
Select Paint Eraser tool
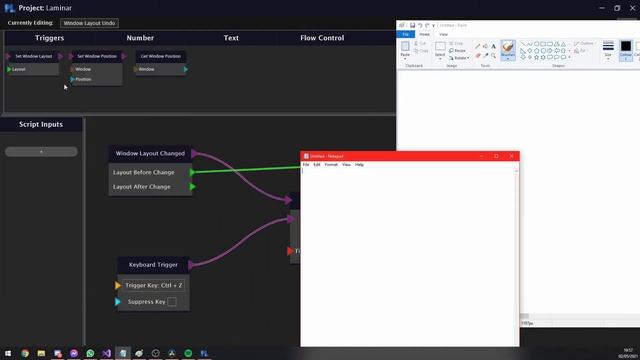477,56
